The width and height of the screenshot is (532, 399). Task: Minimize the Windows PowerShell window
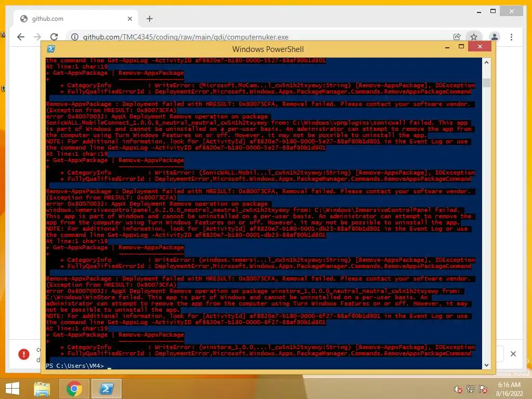pyautogui.click(x=447, y=47)
